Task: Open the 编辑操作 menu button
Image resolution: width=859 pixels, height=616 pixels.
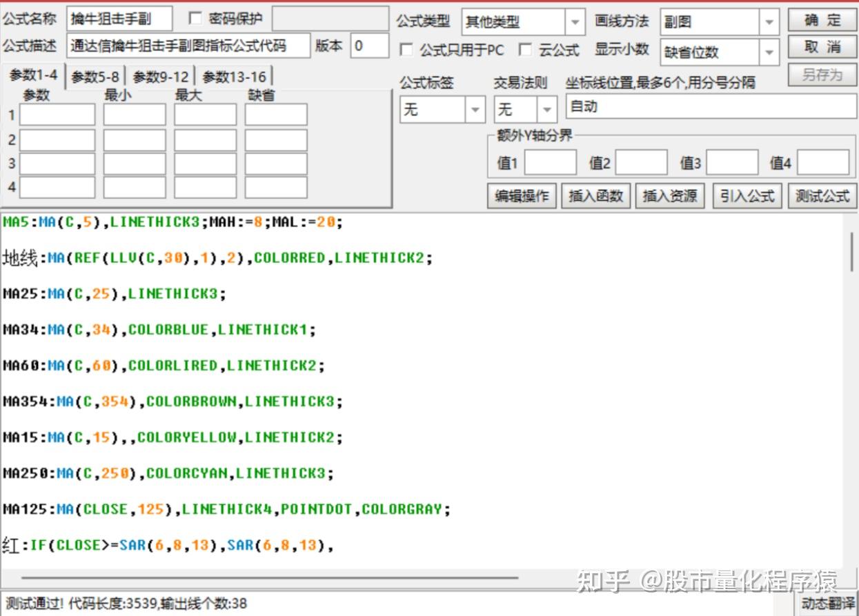Action: coord(522,196)
